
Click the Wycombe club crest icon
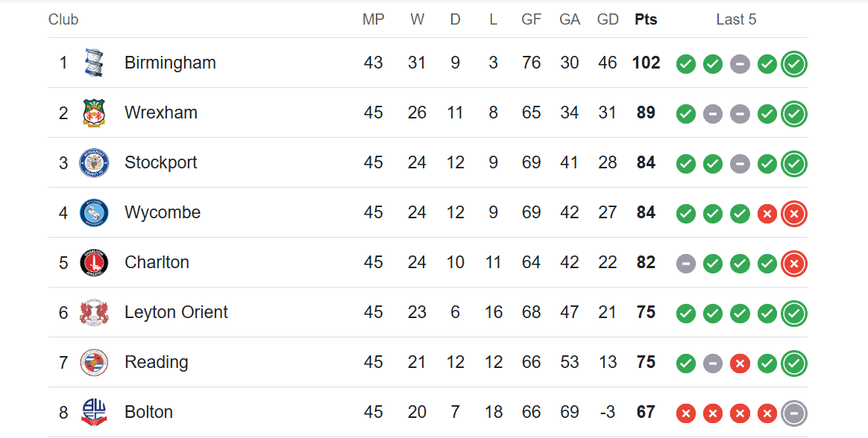(x=94, y=213)
